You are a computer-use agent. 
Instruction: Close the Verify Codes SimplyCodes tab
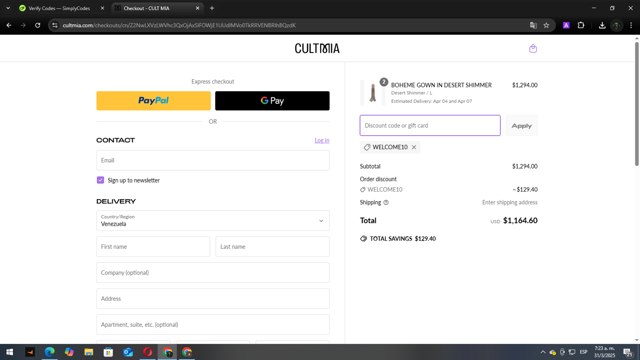coord(102,8)
